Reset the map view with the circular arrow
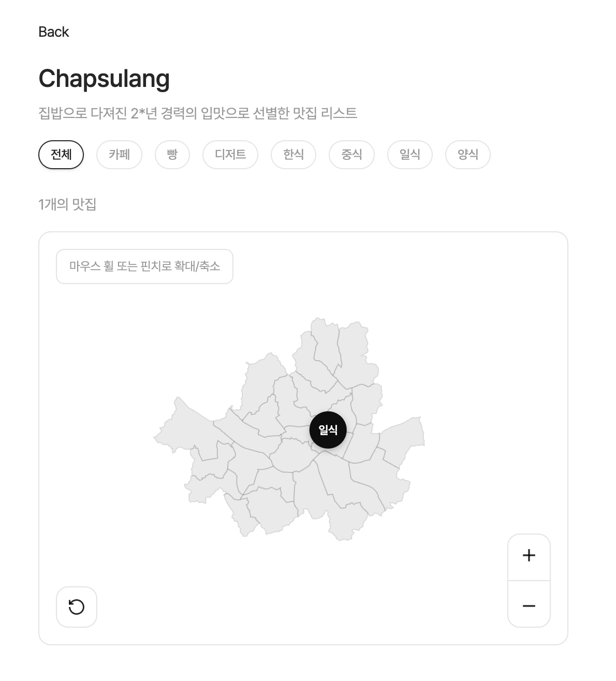Image resolution: width=616 pixels, height=681 pixels. pyautogui.click(x=77, y=606)
